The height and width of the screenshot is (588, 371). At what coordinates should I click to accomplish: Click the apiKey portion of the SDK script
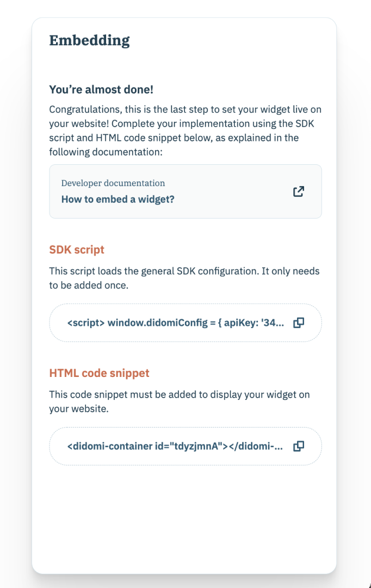pos(253,323)
